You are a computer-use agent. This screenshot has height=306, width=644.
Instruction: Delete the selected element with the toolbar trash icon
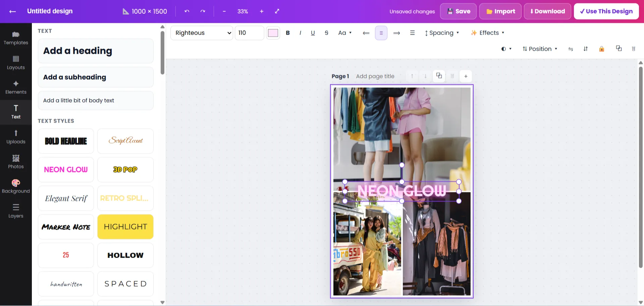pyautogui.click(x=634, y=49)
